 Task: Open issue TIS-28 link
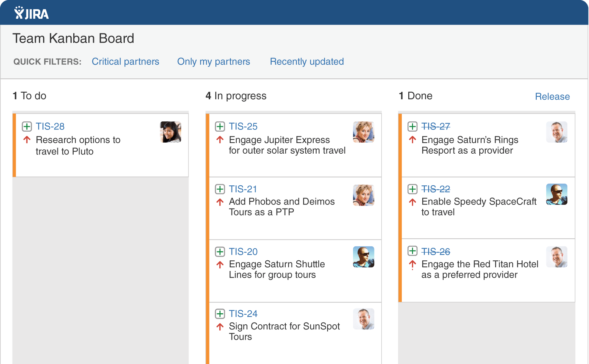(x=50, y=126)
